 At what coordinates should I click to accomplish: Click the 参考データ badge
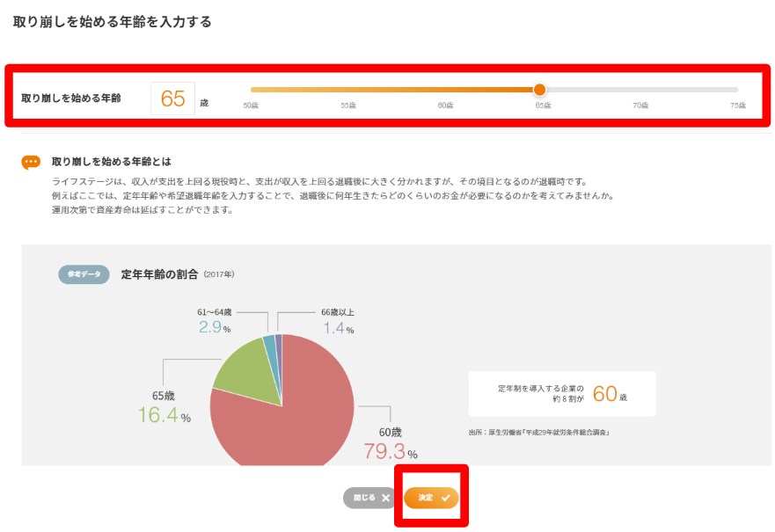pos(84,274)
